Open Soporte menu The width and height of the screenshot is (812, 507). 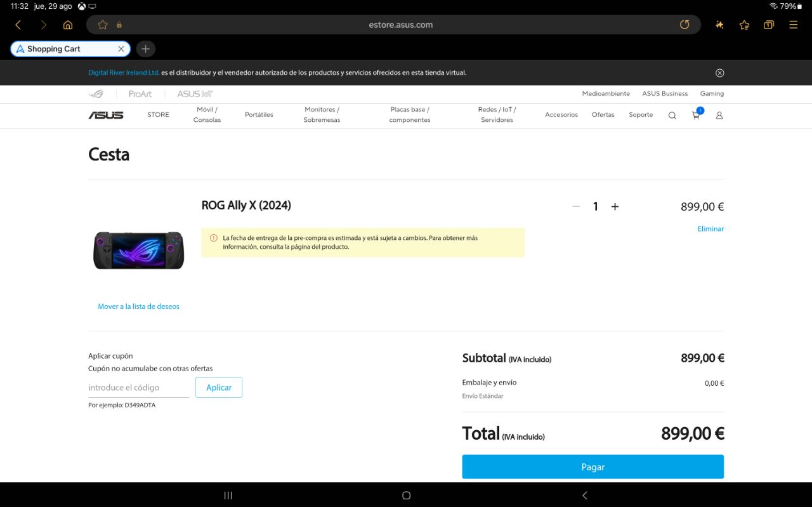point(641,115)
